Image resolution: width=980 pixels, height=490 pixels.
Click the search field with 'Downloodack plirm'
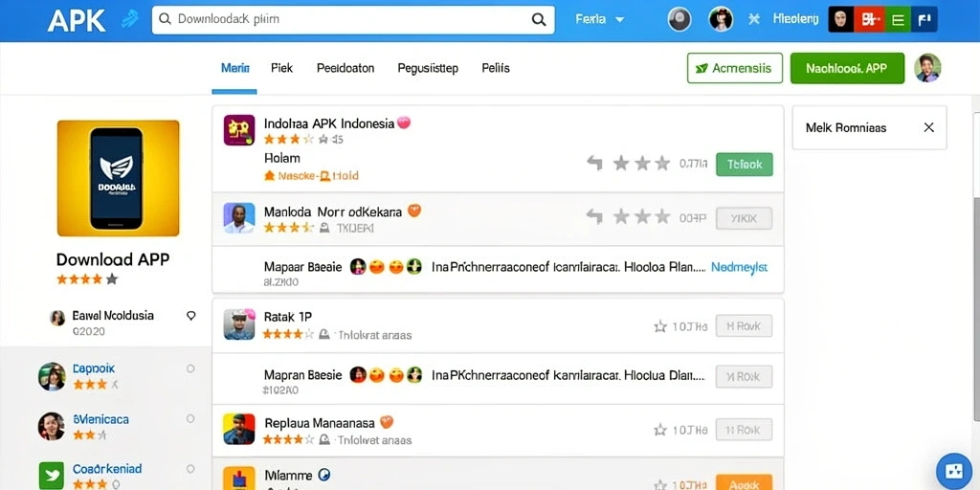(x=353, y=19)
